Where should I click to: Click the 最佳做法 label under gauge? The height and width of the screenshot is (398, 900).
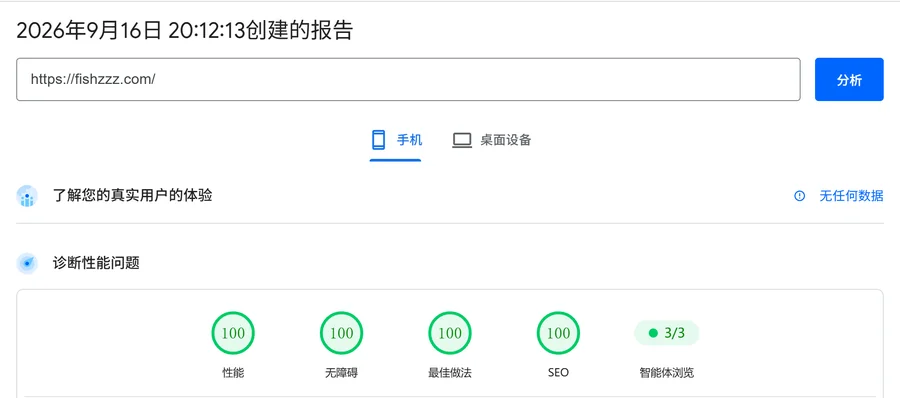tap(450, 373)
